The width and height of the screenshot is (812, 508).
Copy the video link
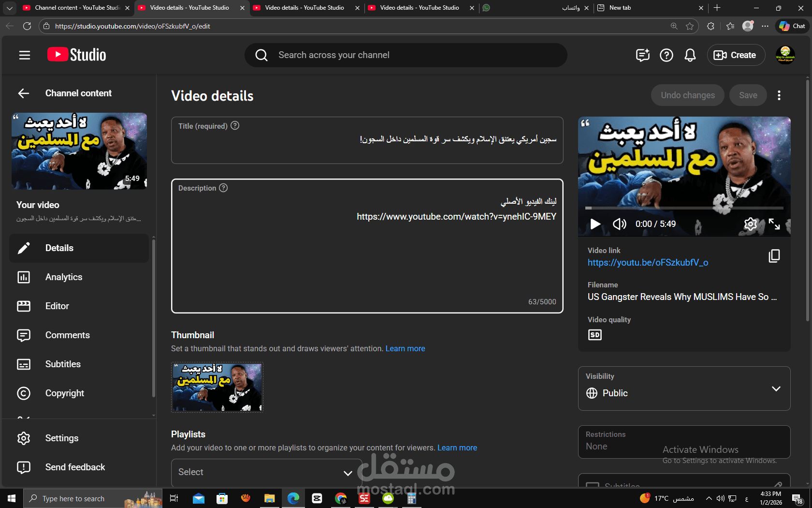point(774,256)
